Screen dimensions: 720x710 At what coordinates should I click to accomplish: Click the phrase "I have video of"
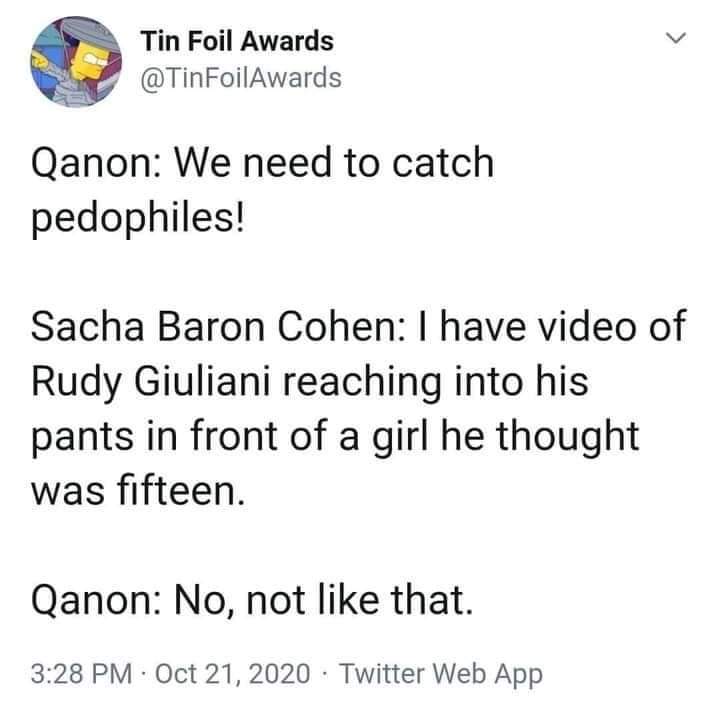click(x=540, y=328)
